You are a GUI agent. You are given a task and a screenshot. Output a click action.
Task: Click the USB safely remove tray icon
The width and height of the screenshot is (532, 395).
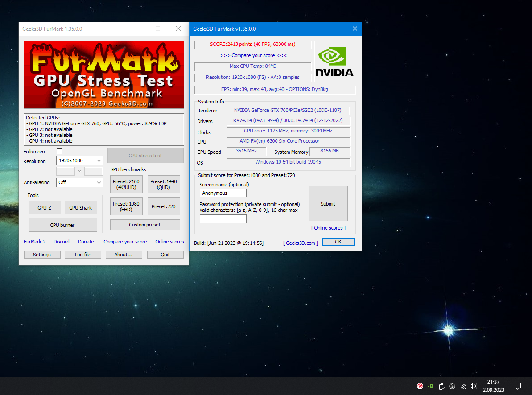(441, 386)
